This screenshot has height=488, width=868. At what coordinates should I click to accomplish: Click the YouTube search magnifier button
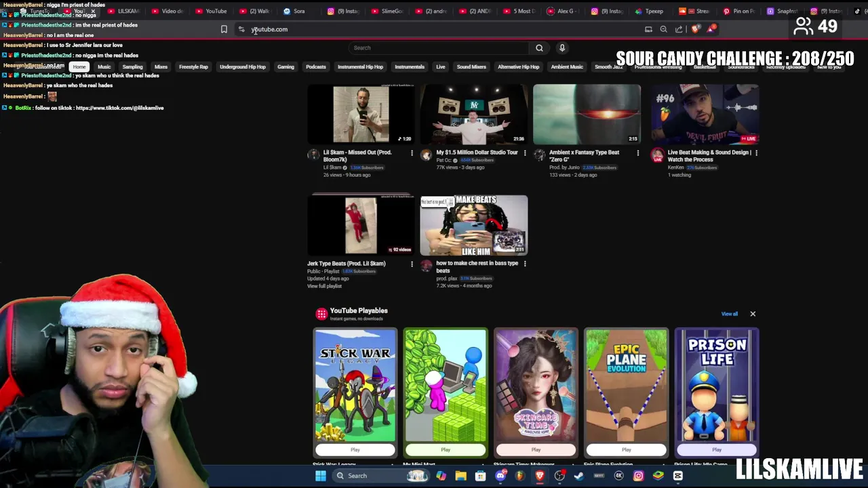click(x=539, y=47)
